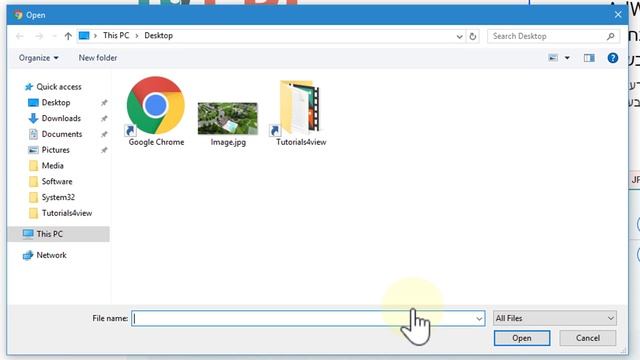Create a New folder
This screenshot has width=640, height=360.
click(x=98, y=58)
